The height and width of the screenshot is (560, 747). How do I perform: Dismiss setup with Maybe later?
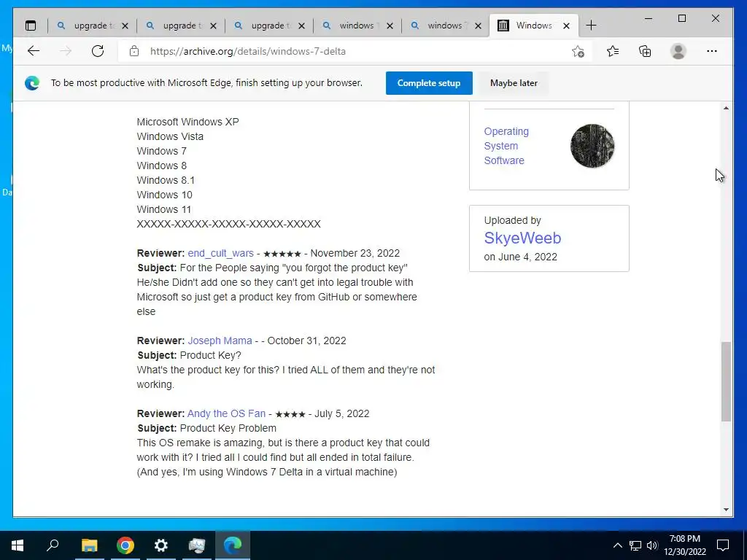[514, 83]
